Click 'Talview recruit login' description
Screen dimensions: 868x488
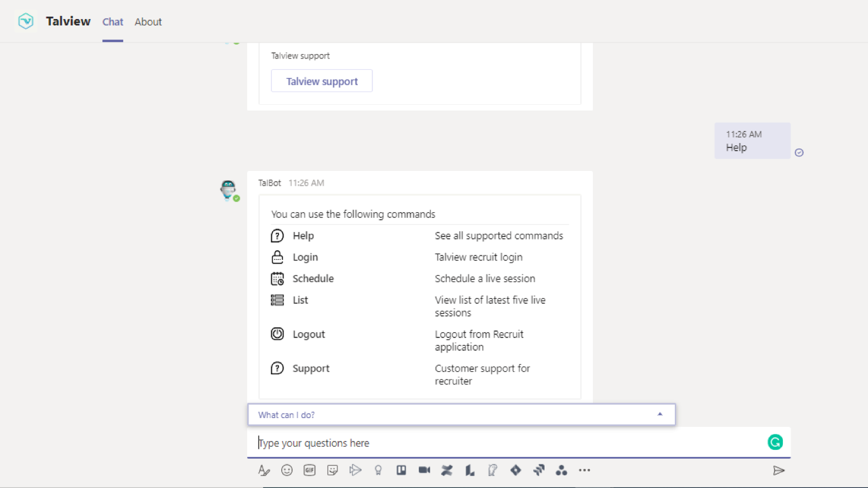click(x=478, y=257)
